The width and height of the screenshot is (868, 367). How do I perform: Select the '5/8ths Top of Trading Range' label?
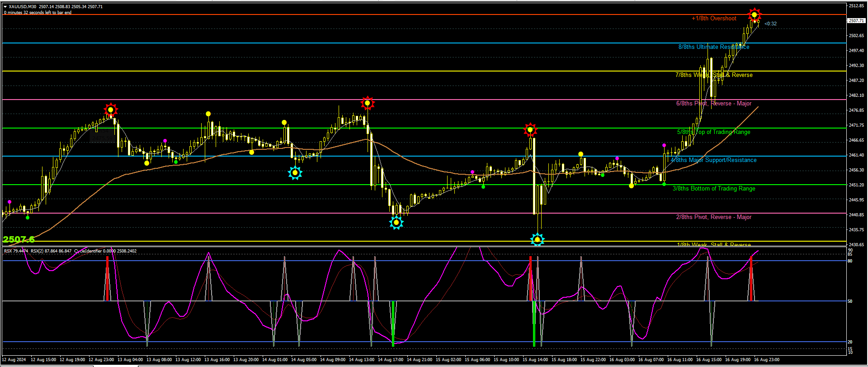(714, 132)
